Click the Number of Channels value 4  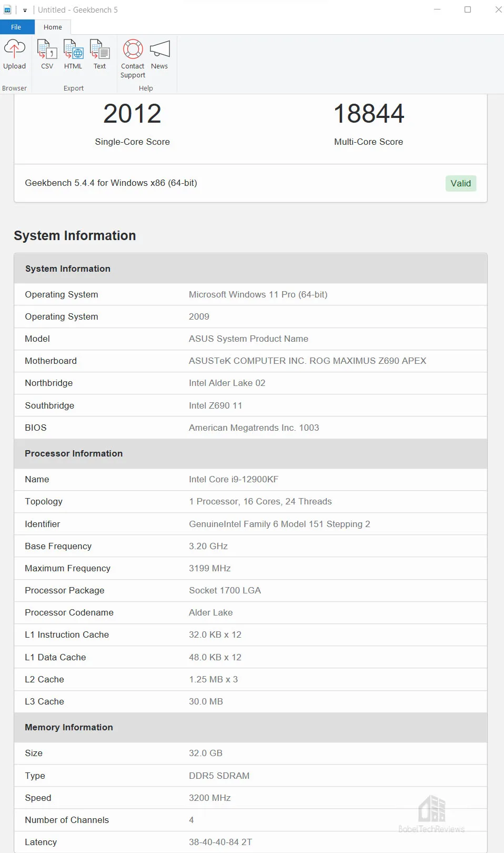[191, 820]
